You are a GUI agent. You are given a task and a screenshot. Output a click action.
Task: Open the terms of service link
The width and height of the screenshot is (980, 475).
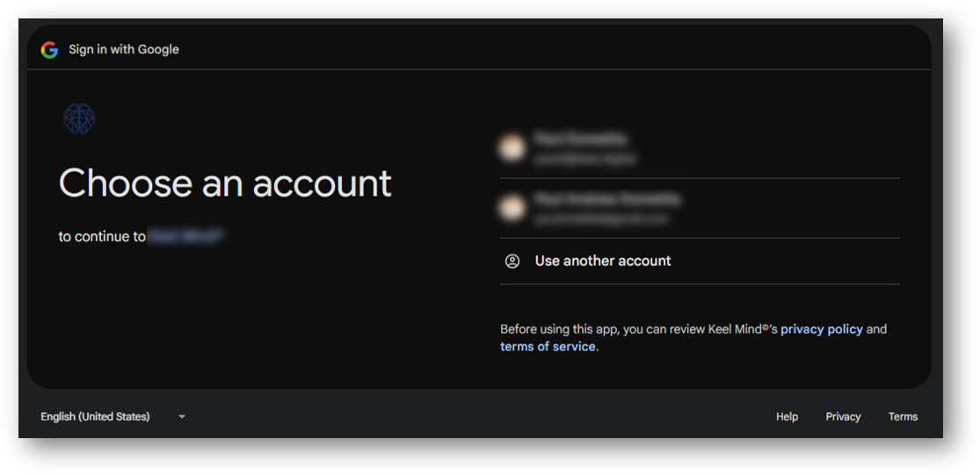[x=548, y=347]
